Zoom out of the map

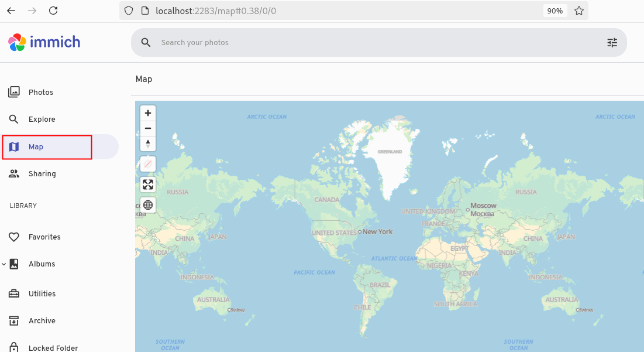click(148, 128)
